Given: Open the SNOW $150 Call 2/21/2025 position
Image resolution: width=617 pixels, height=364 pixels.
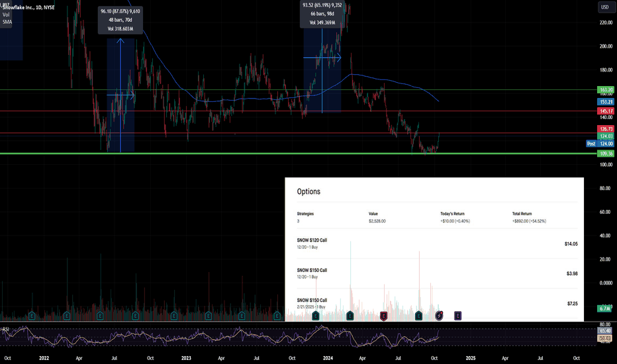Looking at the screenshot, I should tap(437, 303).
